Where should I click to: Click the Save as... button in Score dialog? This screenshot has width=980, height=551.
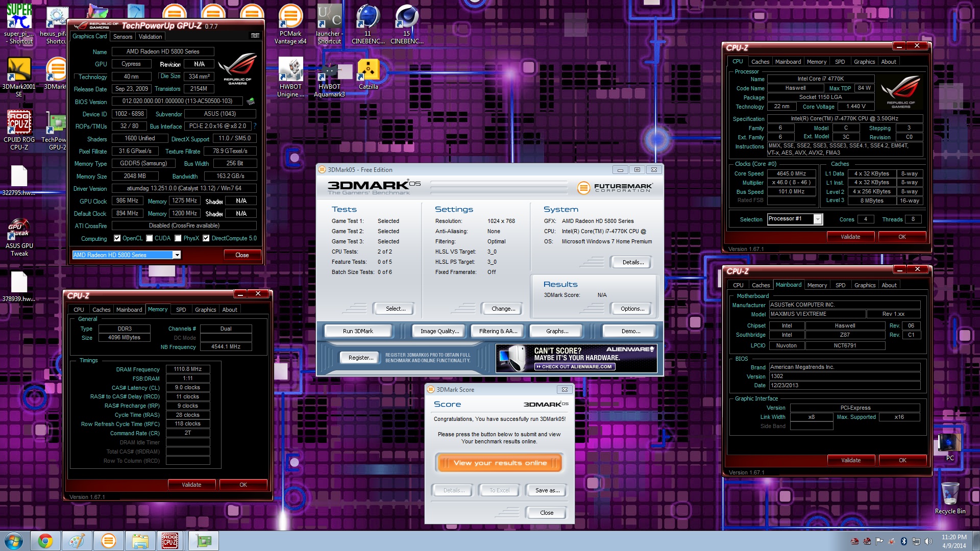(547, 490)
